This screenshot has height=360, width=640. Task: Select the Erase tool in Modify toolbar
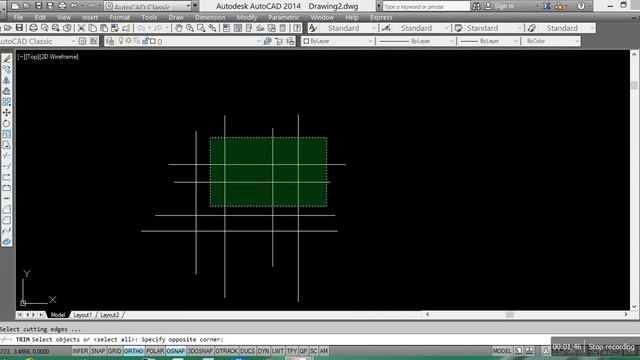pyautogui.click(x=7, y=59)
